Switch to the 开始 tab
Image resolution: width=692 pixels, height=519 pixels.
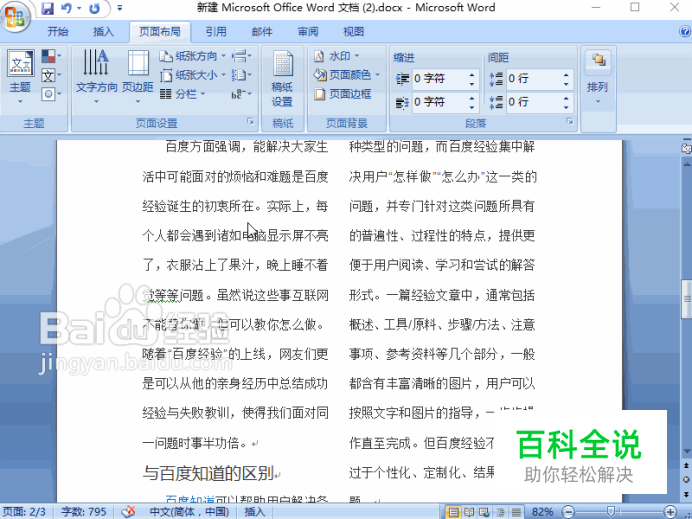tap(58, 31)
